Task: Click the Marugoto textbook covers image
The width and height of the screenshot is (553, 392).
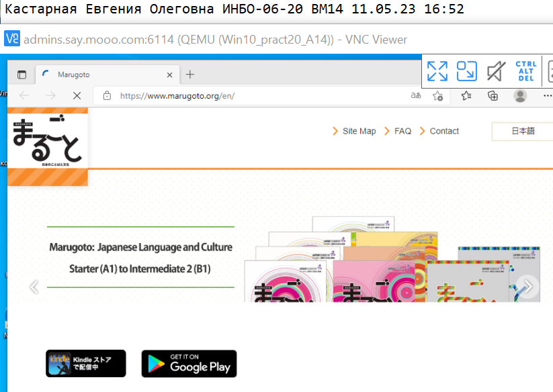Action: [x=392, y=259]
